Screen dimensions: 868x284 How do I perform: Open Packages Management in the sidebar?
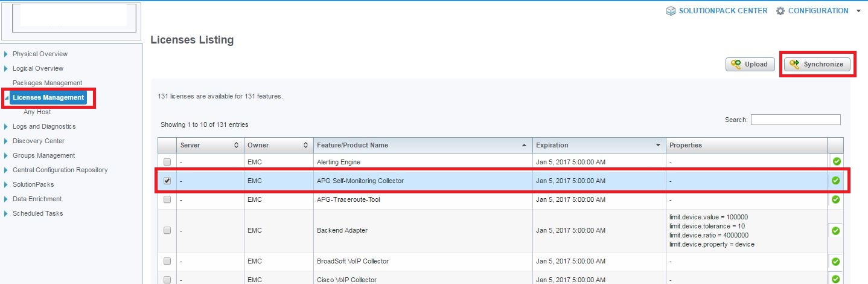47,83
